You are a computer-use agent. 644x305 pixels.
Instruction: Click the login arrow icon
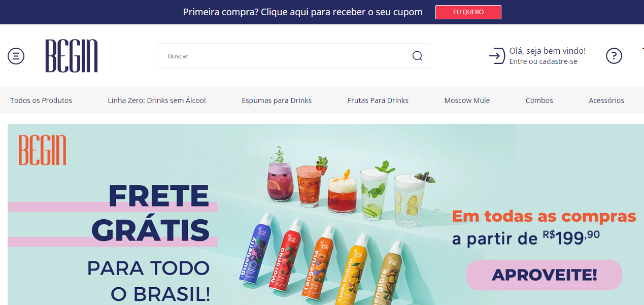(497, 56)
